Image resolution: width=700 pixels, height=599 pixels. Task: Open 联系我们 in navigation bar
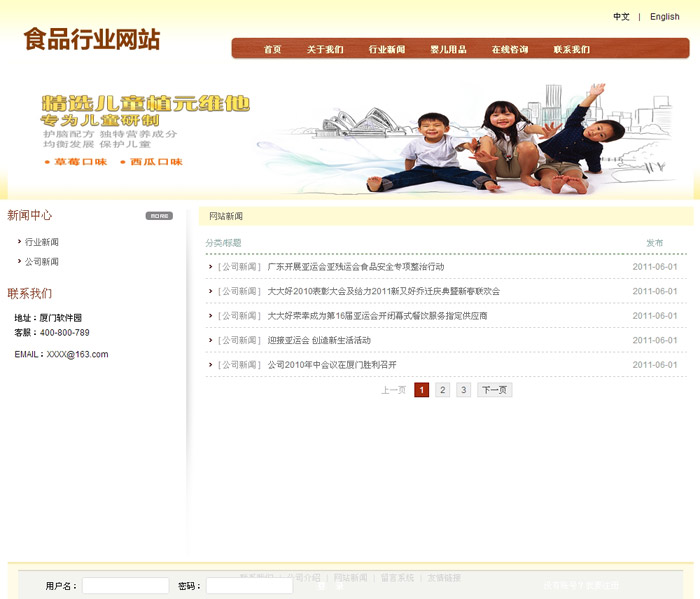[x=571, y=49]
